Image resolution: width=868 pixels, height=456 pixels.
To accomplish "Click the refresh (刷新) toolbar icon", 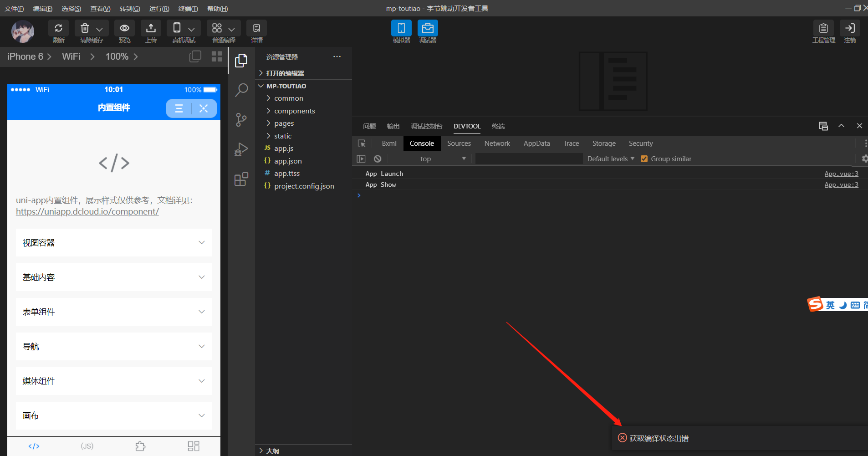I will (x=58, y=29).
